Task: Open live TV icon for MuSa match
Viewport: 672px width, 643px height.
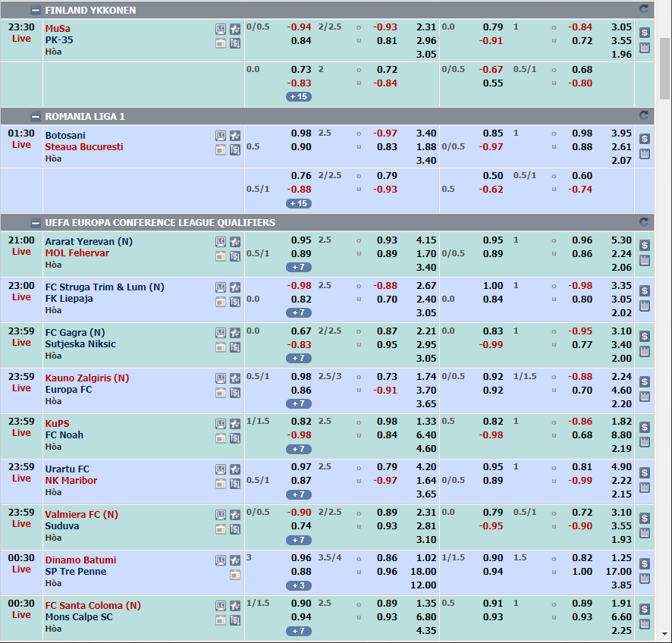Action: 220,43
